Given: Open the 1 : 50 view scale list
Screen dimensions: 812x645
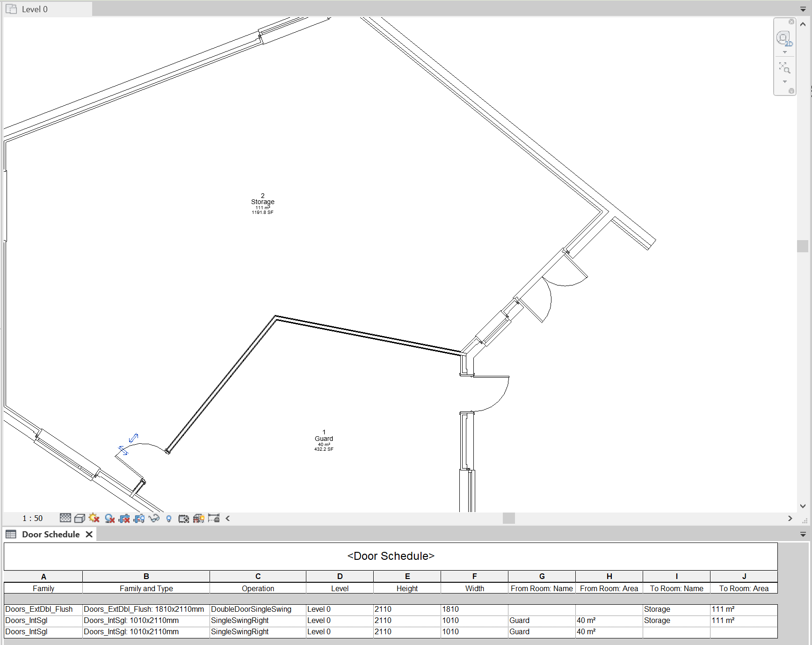Looking at the screenshot, I should (x=32, y=518).
